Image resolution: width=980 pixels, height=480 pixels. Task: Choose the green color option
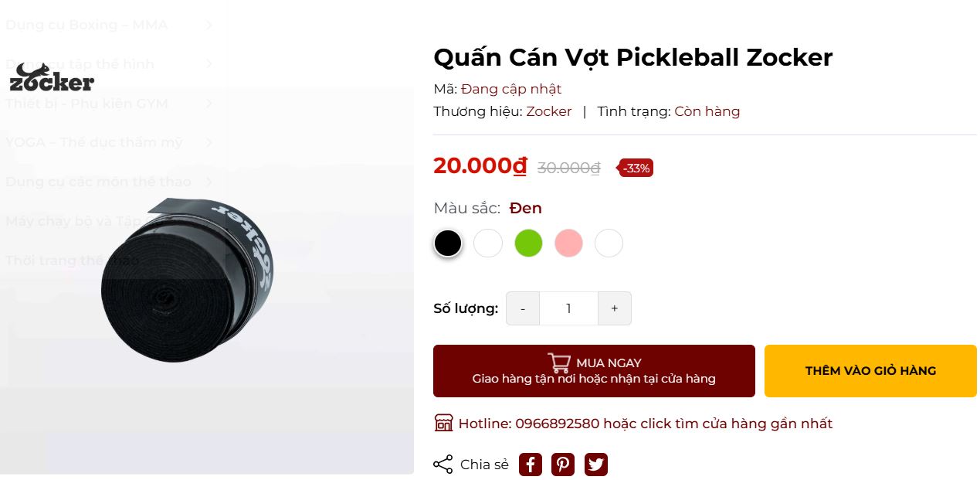pyautogui.click(x=529, y=243)
